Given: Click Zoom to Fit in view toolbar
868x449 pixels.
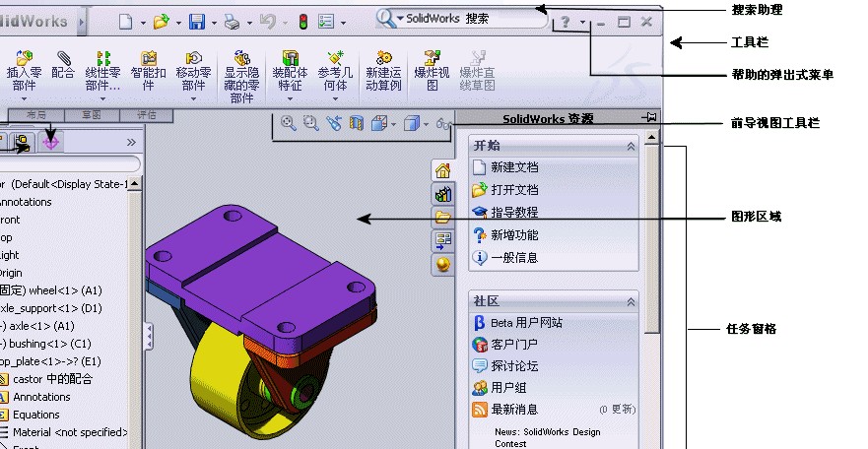Looking at the screenshot, I should (288, 123).
